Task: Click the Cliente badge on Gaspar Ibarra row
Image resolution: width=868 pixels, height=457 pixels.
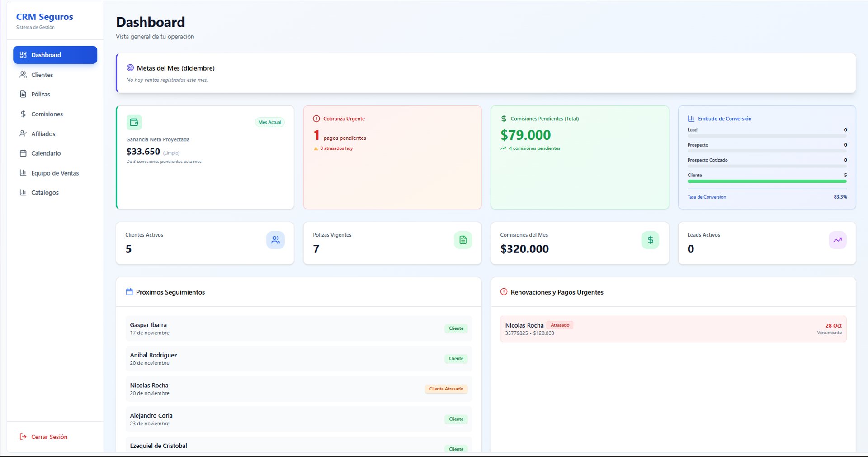Action: coord(456,328)
